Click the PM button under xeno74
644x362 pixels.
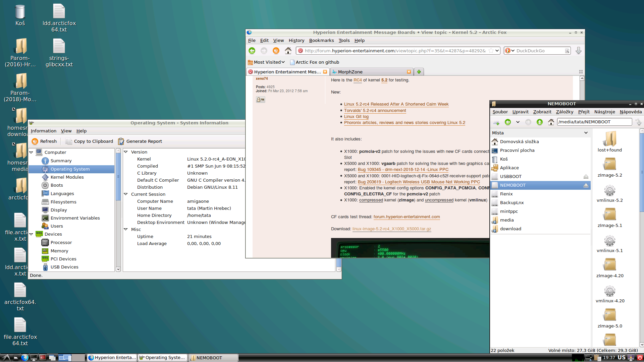pyautogui.click(x=261, y=100)
